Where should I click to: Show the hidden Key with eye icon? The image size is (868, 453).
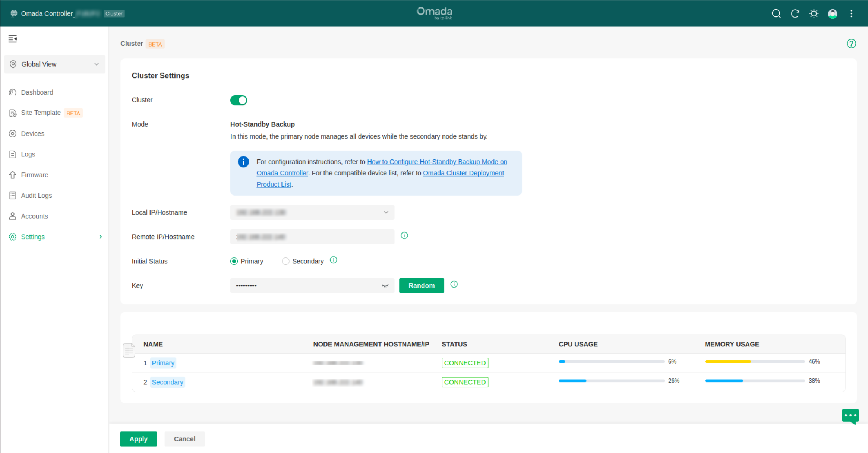coord(385,286)
